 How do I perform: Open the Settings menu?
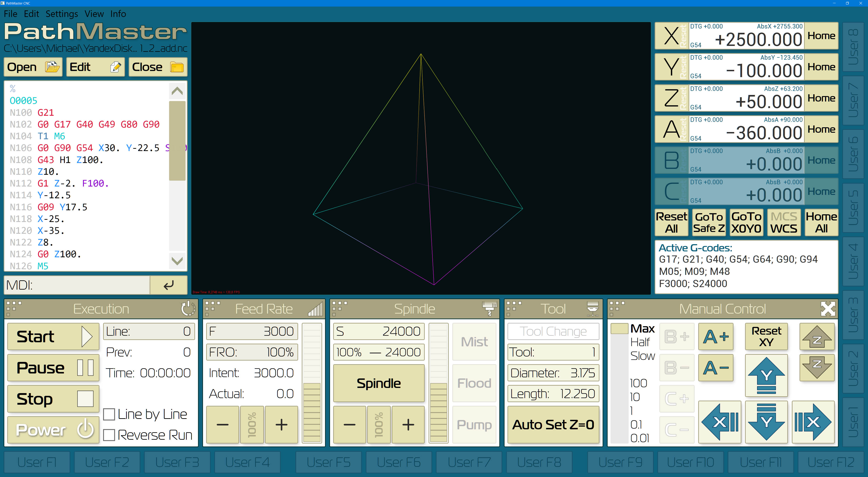(62, 14)
